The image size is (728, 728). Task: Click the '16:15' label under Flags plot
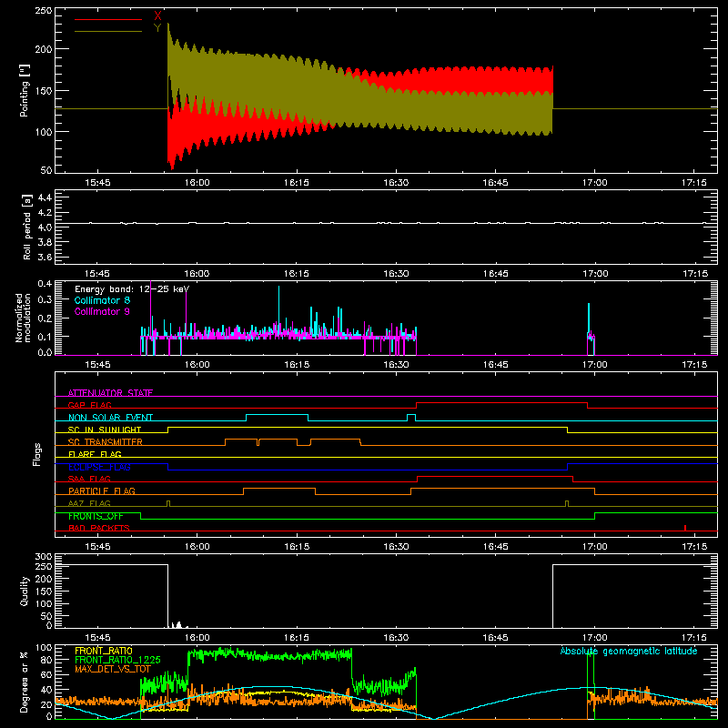297,547
